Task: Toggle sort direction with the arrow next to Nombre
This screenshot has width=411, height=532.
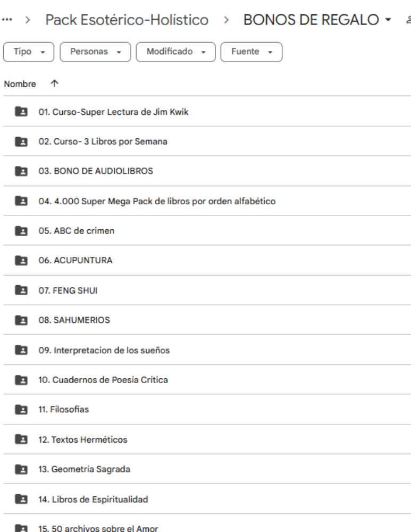Action: point(54,84)
